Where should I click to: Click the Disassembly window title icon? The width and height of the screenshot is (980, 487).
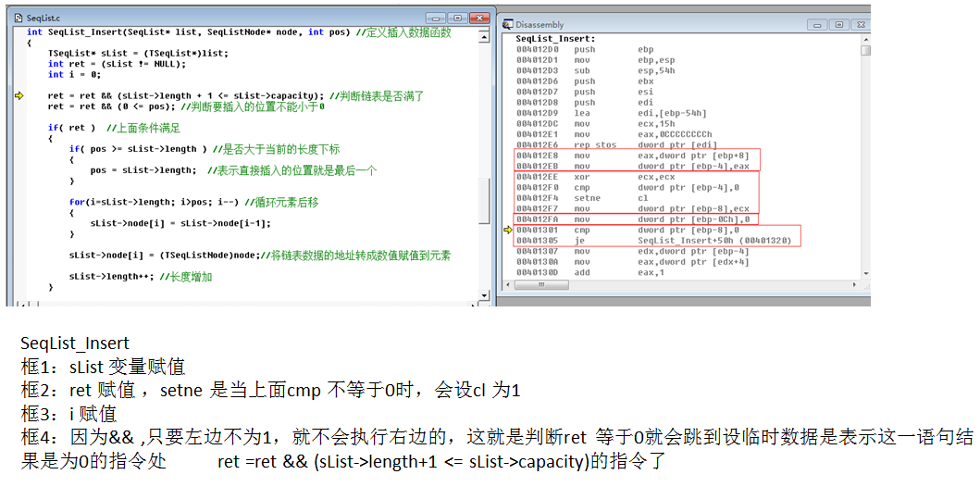(x=507, y=24)
